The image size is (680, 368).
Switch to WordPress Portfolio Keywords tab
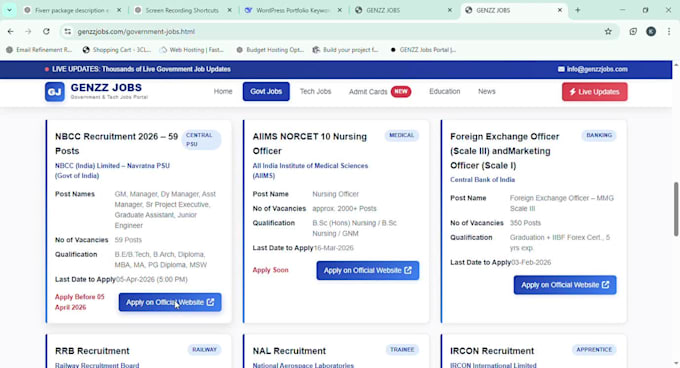[x=293, y=10]
